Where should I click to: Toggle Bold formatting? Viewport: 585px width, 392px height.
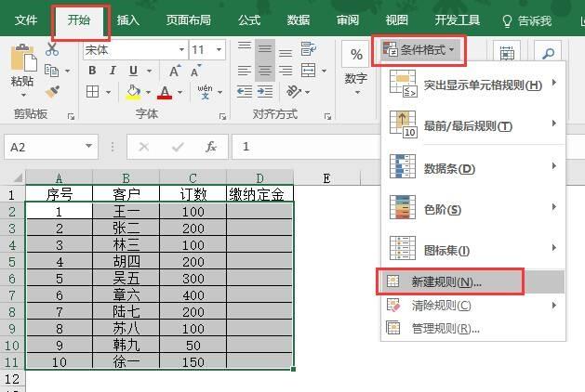click(x=92, y=71)
